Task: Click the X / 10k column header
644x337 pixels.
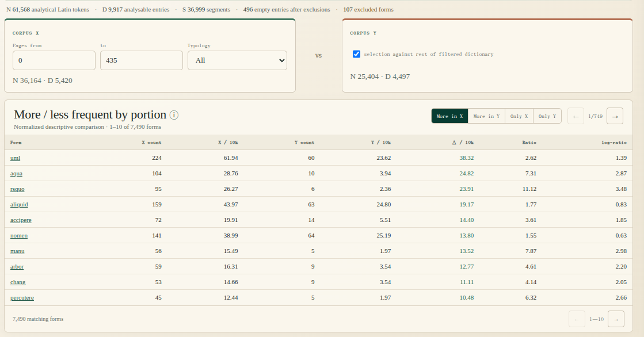Action: (228, 143)
